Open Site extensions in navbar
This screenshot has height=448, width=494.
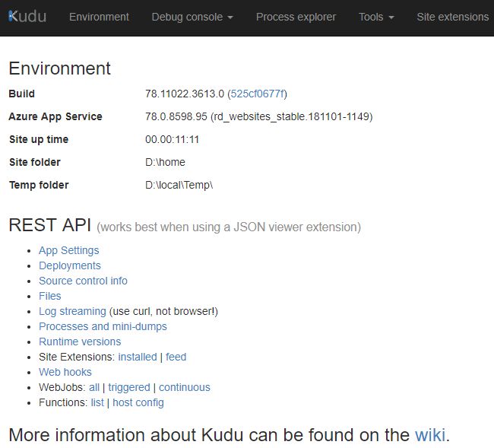(452, 17)
